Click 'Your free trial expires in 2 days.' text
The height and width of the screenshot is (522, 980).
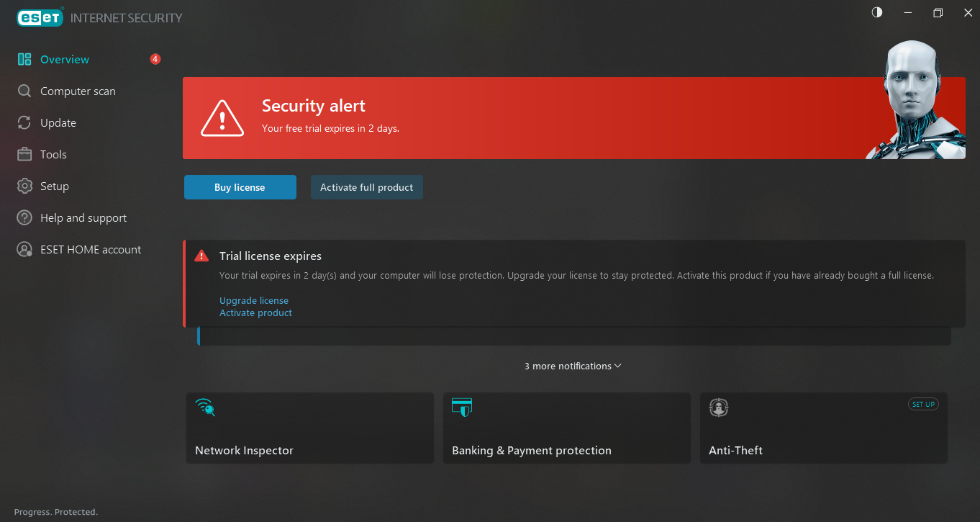coord(330,129)
